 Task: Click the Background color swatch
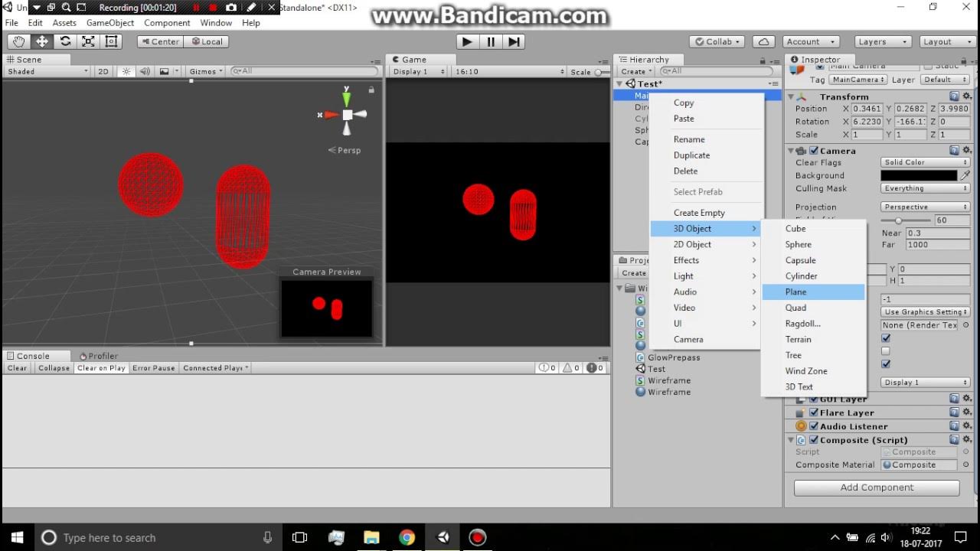(x=919, y=175)
